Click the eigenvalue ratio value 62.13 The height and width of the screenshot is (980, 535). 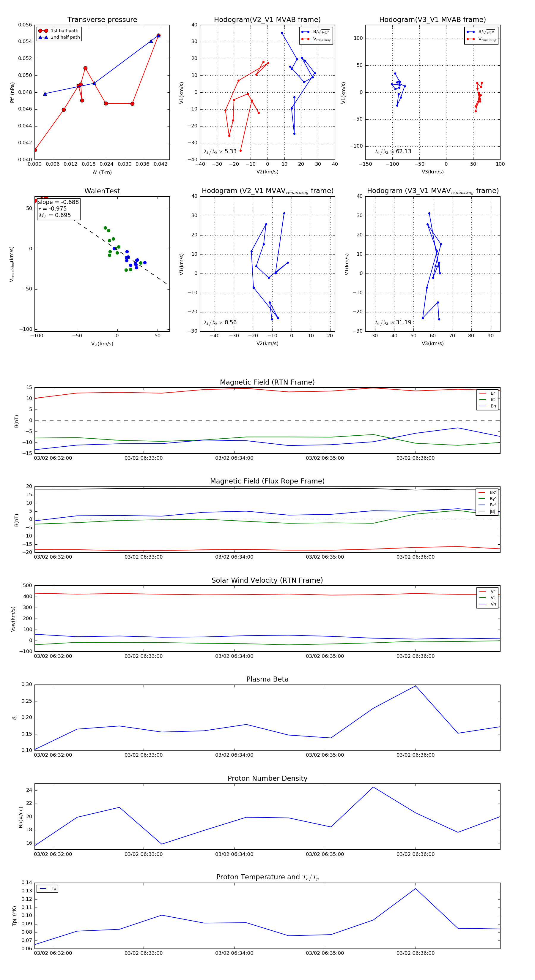(x=404, y=151)
